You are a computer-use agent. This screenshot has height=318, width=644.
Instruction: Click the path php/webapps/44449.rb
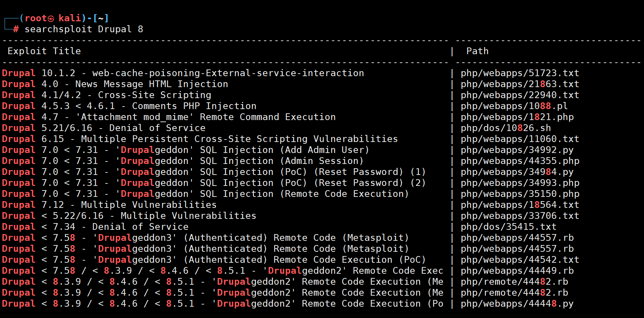517,271
